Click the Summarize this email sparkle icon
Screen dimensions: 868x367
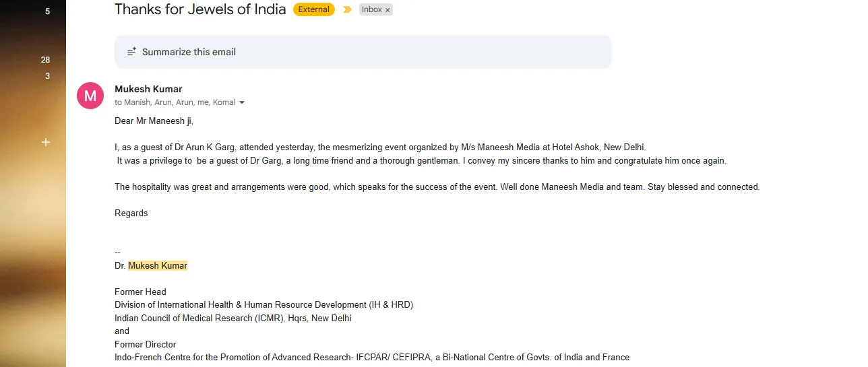[x=131, y=52]
